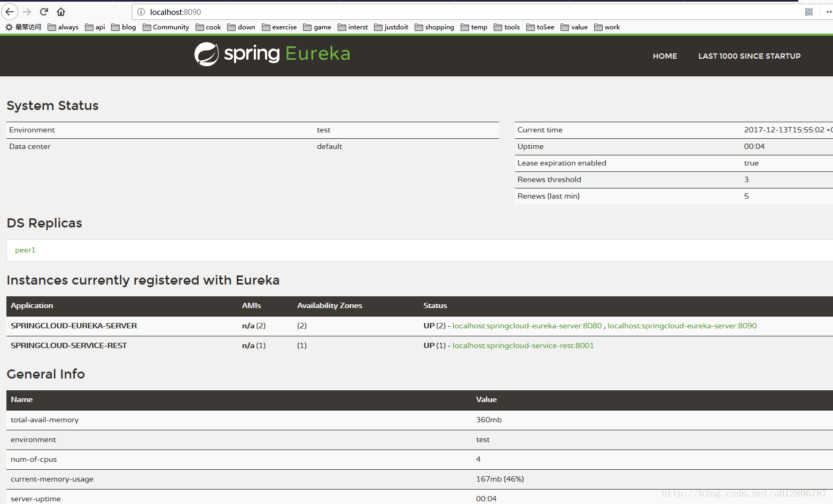Open the HOME navigation item
The height and width of the screenshot is (504, 833).
click(x=665, y=56)
